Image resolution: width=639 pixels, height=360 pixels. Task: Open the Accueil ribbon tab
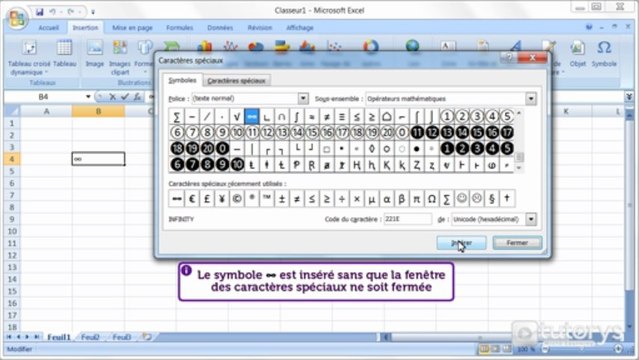[48, 28]
